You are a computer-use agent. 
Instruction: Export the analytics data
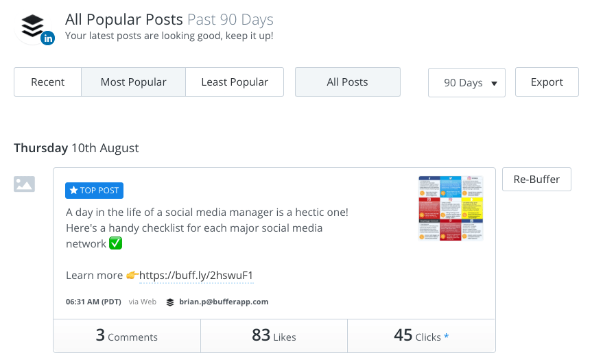click(x=547, y=82)
